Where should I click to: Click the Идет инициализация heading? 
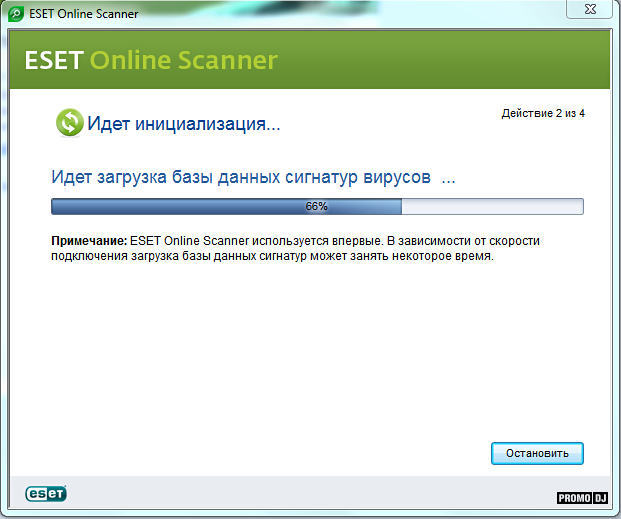click(x=184, y=124)
